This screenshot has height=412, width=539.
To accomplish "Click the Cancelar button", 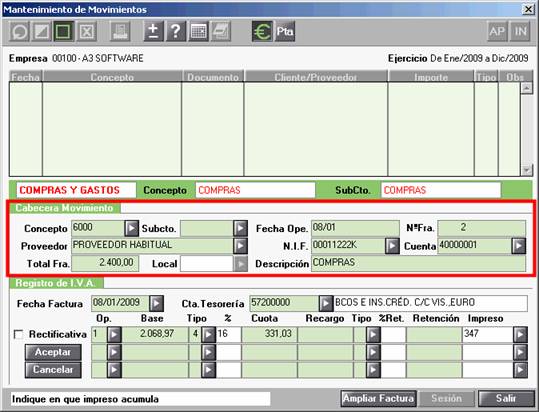I will (53, 370).
